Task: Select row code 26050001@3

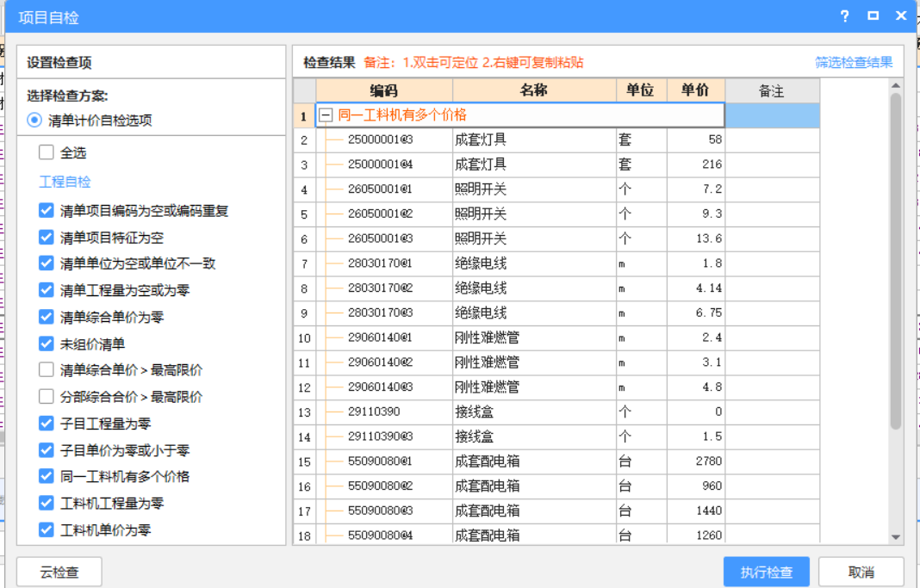Action: point(380,238)
